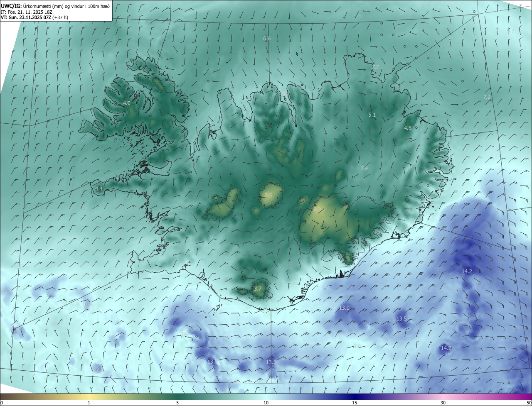Click the 50 tick label on the color scale
Screen dimensions: 532x406
[x=529, y=403]
